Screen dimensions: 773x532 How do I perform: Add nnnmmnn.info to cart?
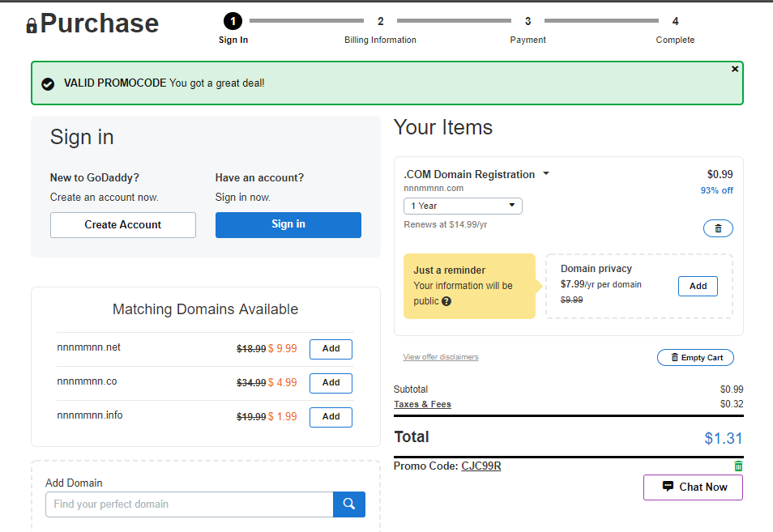point(331,417)
